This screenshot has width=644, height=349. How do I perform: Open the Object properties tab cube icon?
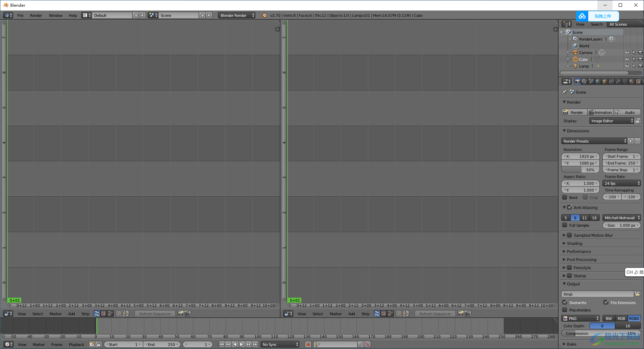coord(604,81)
